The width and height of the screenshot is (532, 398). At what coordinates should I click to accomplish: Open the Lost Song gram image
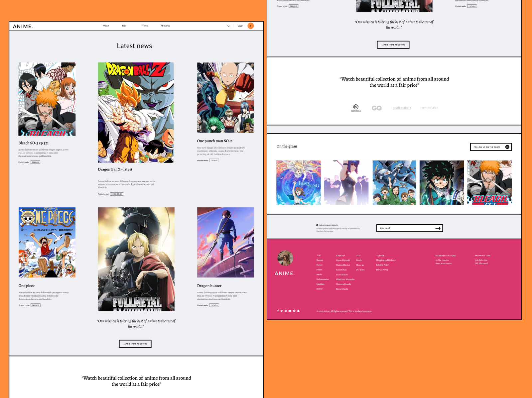click(x=299, y=183)
